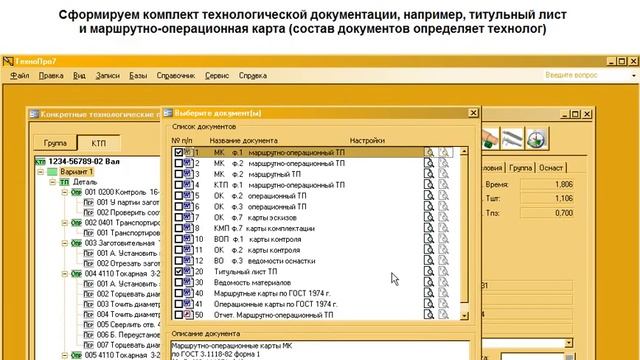Check the box for document 2 МК ф.2 маршрутно-операционный
Viewport: 640px width, 360px height.
[178, 163]
